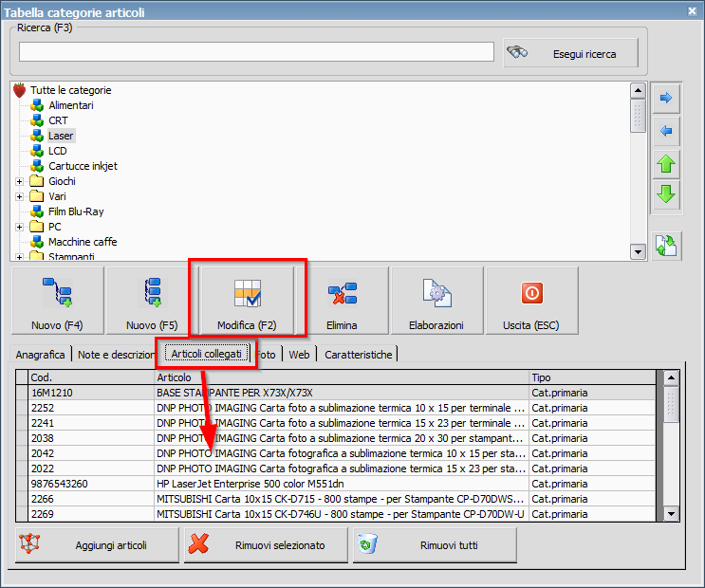Select article row with code 16M1210
The height and width of the screenshot is (588, 705).
336,393
